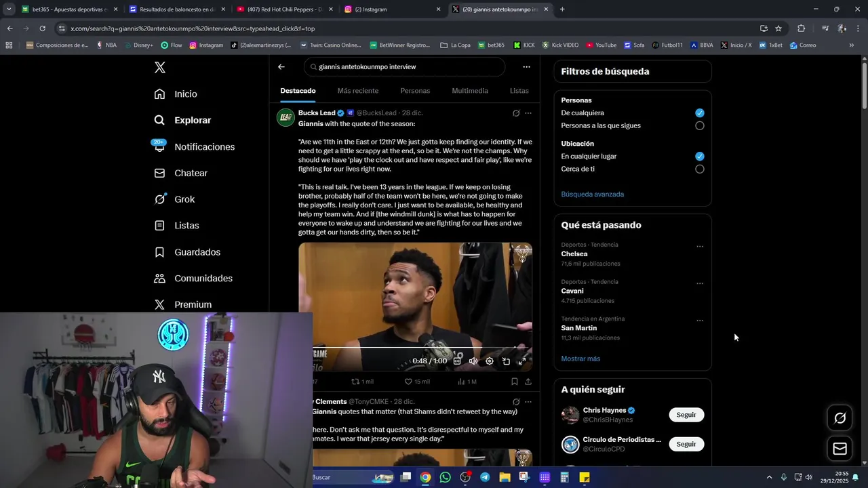Viewport: 868px width, 488px height.
Task: View analytics of the Bucks Lead post (1 M)
Action: pyautogui.click(x=467, y=382)
